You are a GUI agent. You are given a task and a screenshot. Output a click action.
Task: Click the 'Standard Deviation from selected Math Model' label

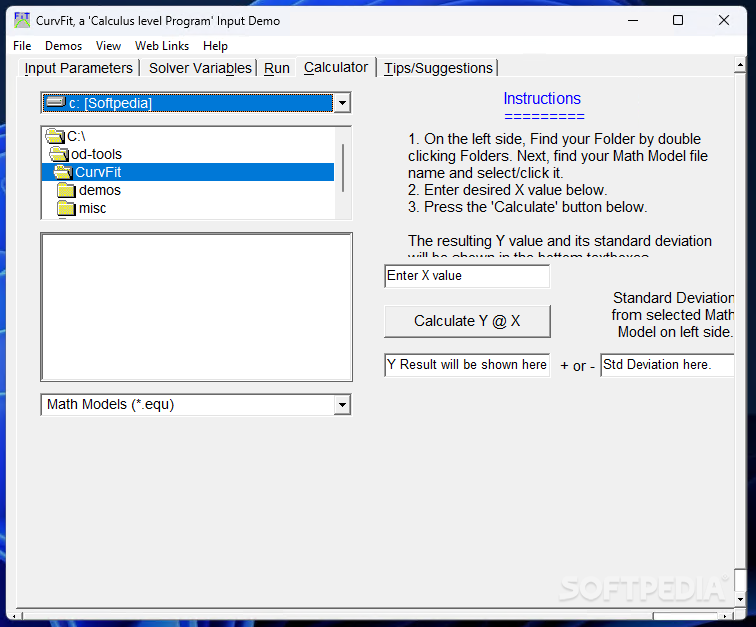673,315
